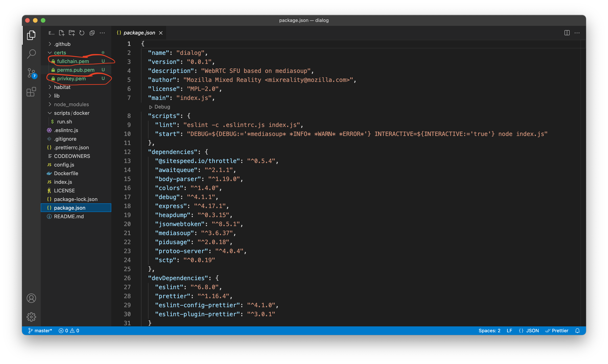Expand the lib folder
The width and height of the screenshot is (608, 364).
[x=76, y=96]
